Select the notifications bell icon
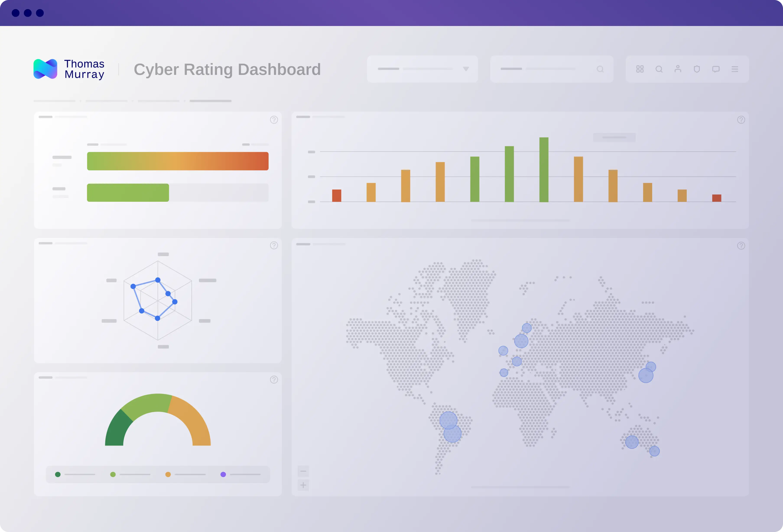783x532 pixels. (x=697, y=69)
